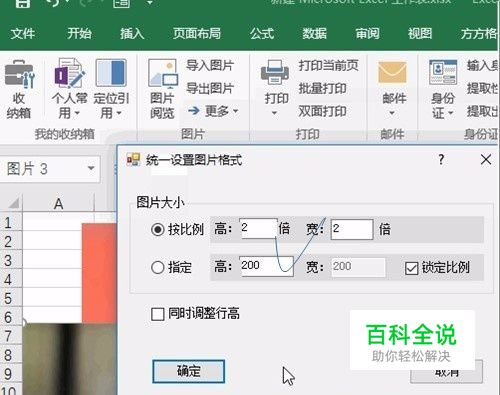Select the 按比例 radio option
Image resolution: width=500 pixels, height=395 pixels.
click(158, 229)
